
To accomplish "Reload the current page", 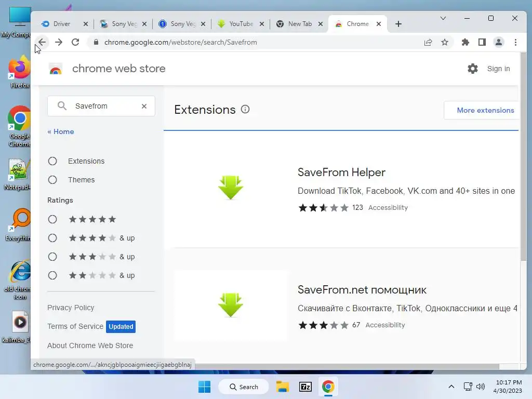I will pyautogui.click(x=75, y=42).
